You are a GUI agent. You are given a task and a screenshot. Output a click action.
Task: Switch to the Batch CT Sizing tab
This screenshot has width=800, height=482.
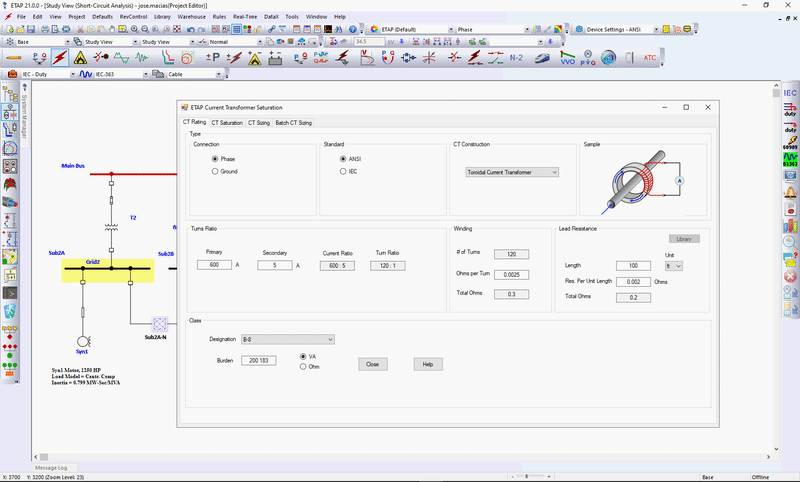(x=294, y=123)
